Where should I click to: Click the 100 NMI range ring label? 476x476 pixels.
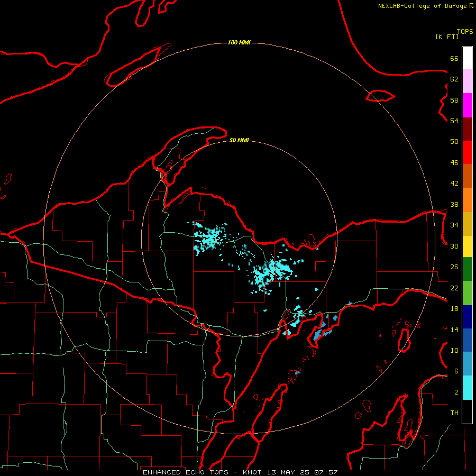coord(239,42)
